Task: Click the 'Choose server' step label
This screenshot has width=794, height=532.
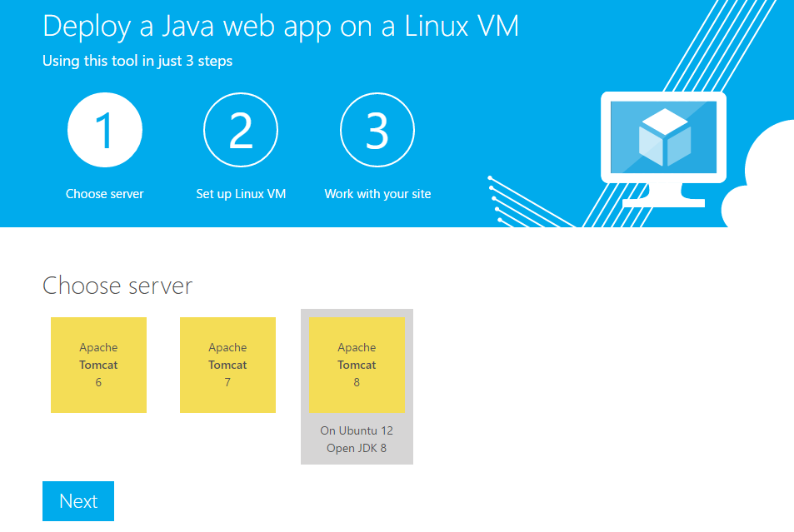Action: pos(105,194)
